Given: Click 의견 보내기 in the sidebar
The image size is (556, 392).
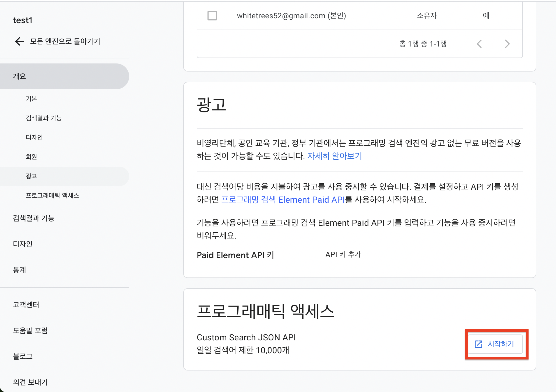Looking at the screenshot, I should 30,382.
